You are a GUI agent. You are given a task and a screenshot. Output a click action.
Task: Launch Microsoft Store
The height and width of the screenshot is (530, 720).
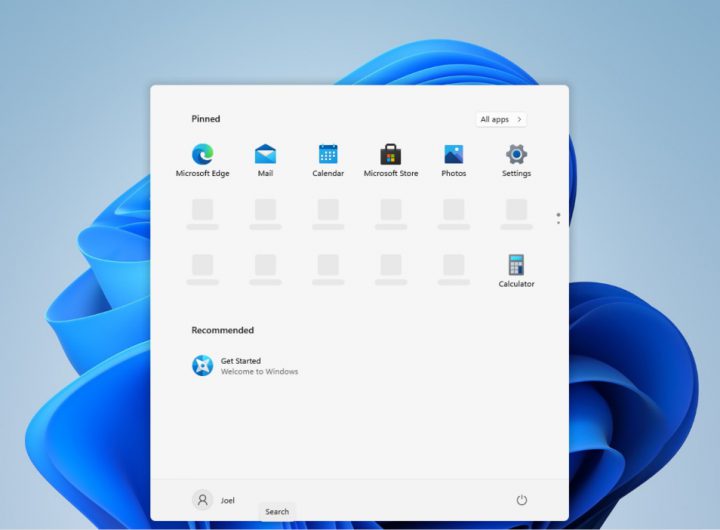coord(391,155)
